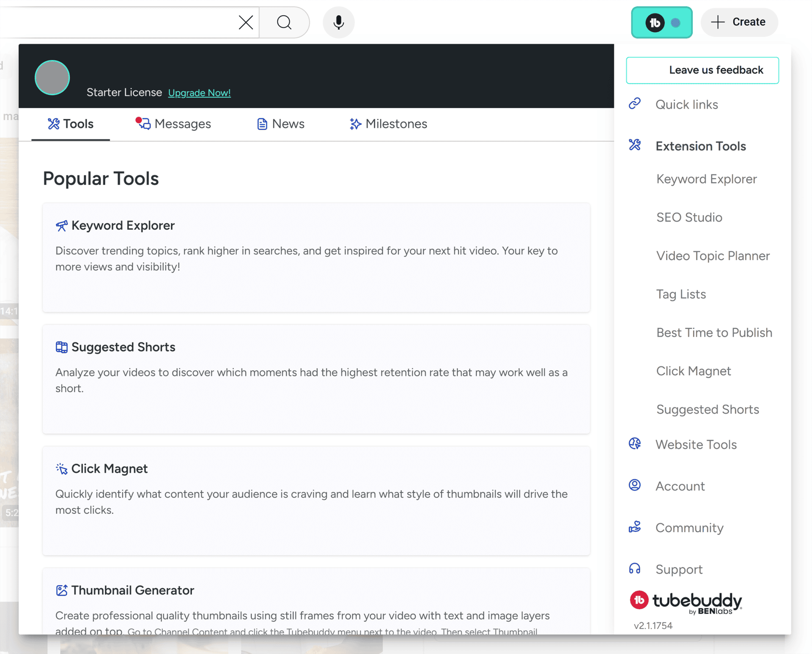This screenshot has height=654, width=812.
Task: Open Tag Lists from sidebar
Action: (681, 294)
